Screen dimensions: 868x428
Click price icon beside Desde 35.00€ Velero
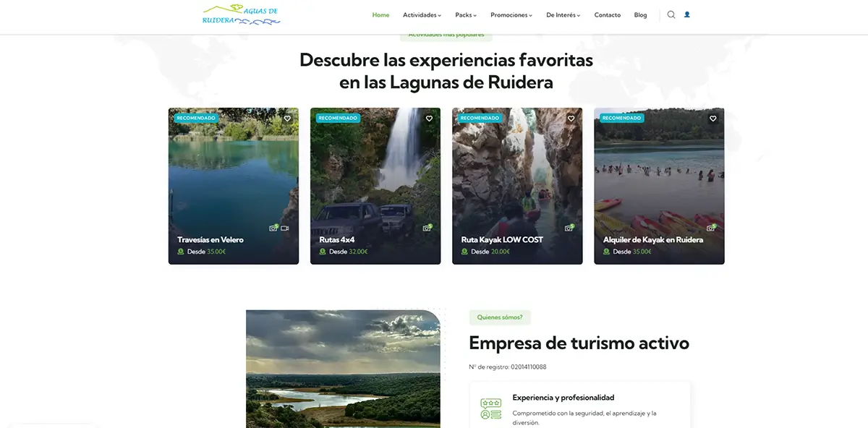tap(181, 252)
